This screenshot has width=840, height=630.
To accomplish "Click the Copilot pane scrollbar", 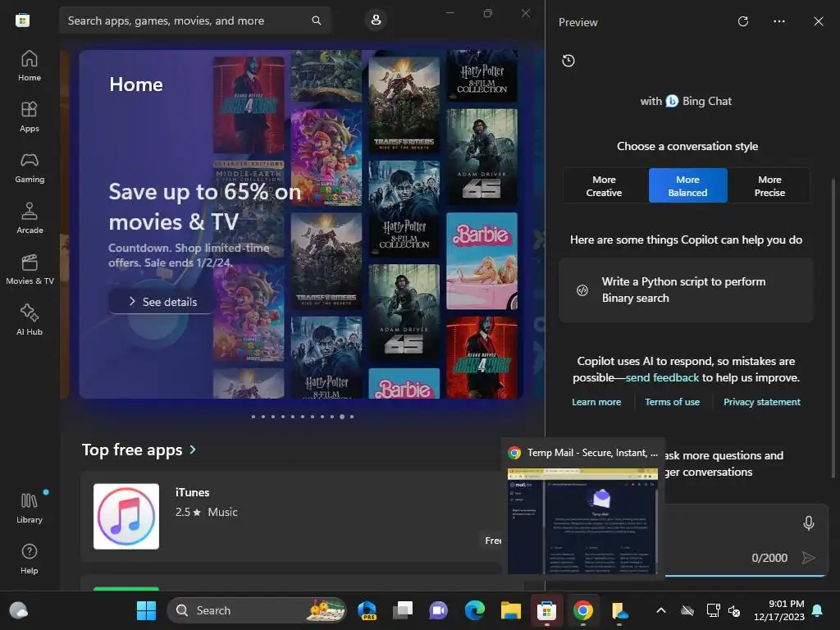I will (833, 326).
